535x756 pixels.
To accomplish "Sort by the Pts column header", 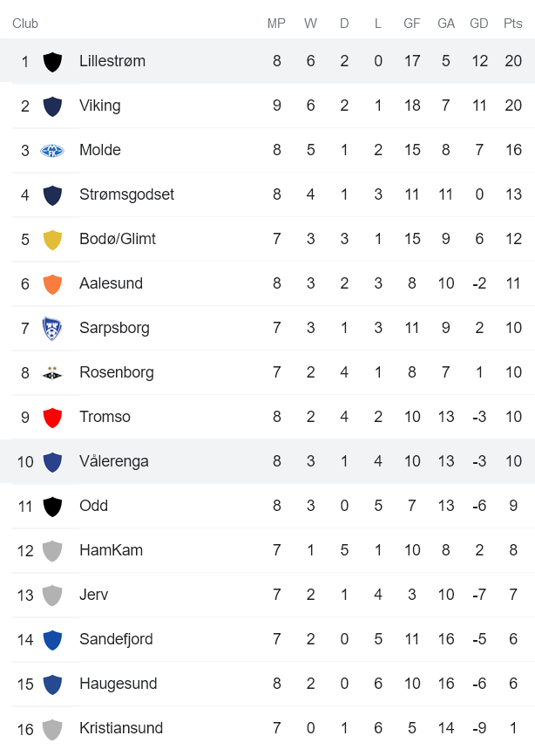I will tap(513, 24).
